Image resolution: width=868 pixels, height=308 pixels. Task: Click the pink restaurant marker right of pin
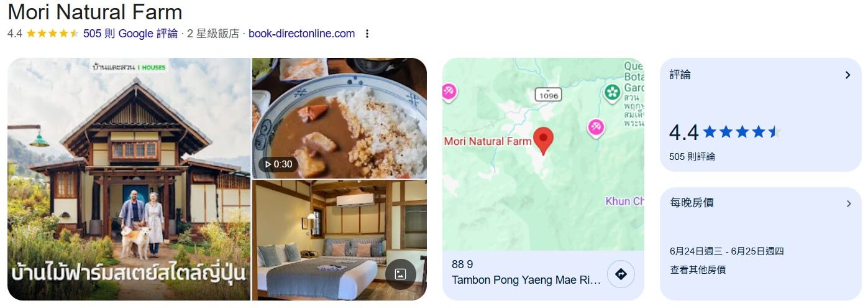[x=596, y=128]
